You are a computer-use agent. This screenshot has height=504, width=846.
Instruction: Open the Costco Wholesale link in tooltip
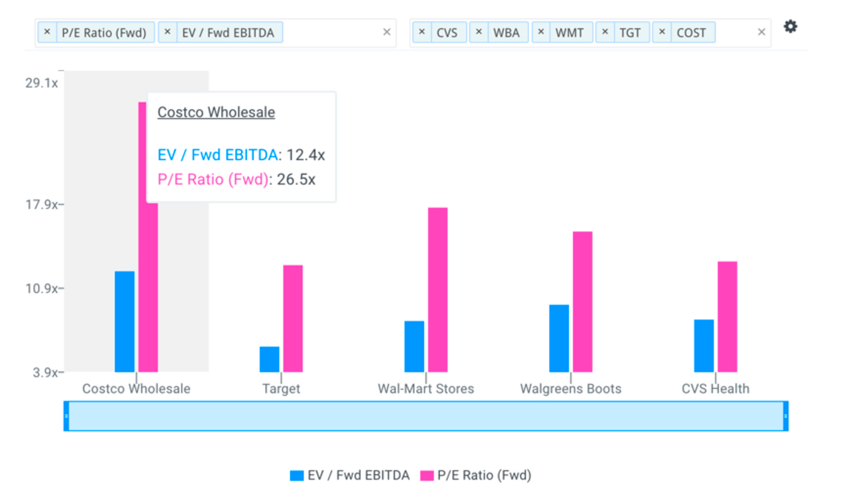click(x=216, y=112)
